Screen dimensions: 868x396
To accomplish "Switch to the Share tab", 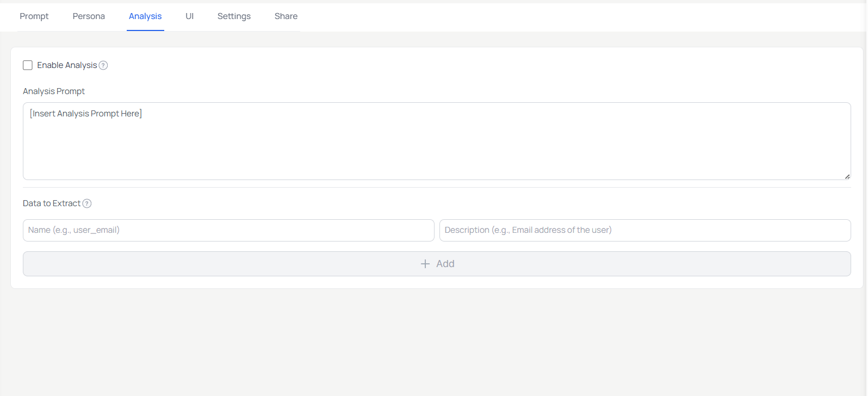I will point(286,16).
